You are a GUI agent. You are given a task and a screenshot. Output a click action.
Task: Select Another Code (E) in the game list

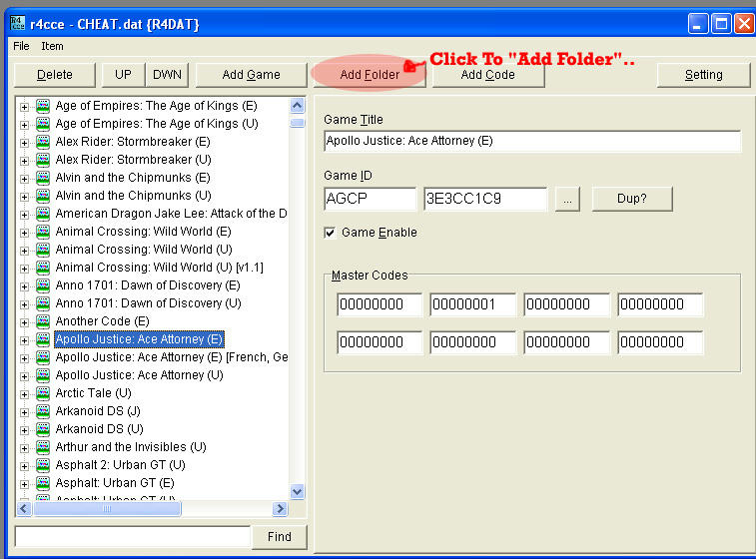click(x=102, y=321)
